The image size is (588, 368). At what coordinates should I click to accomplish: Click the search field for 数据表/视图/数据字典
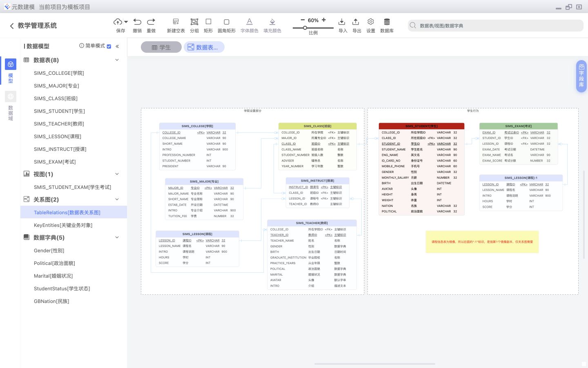pos(496,25)
